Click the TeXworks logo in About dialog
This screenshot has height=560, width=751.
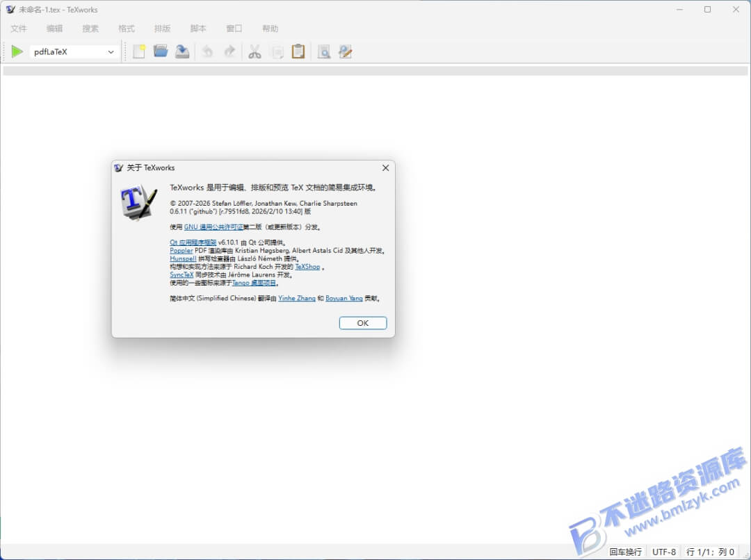click(x=138, y=202)
